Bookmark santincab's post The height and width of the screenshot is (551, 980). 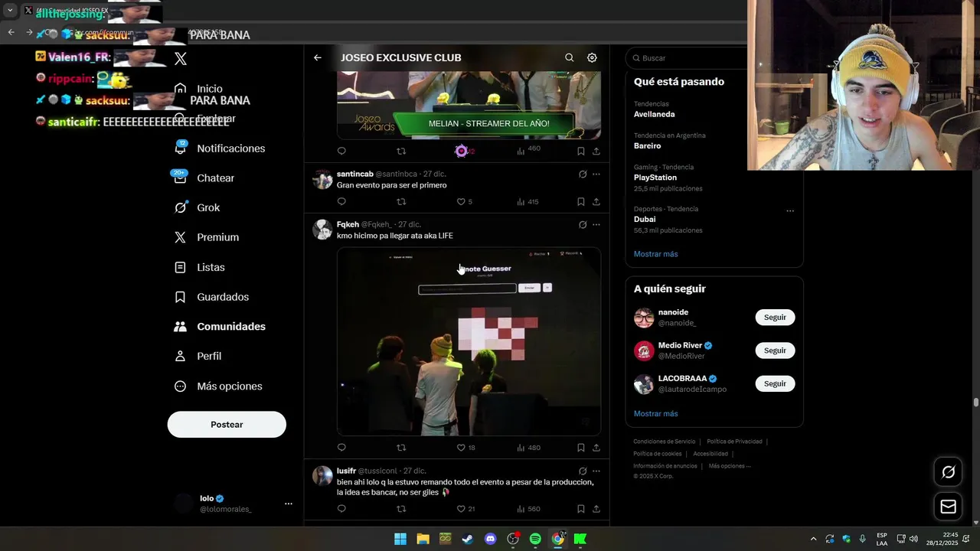pyautogui.click(x=580, y=202)
